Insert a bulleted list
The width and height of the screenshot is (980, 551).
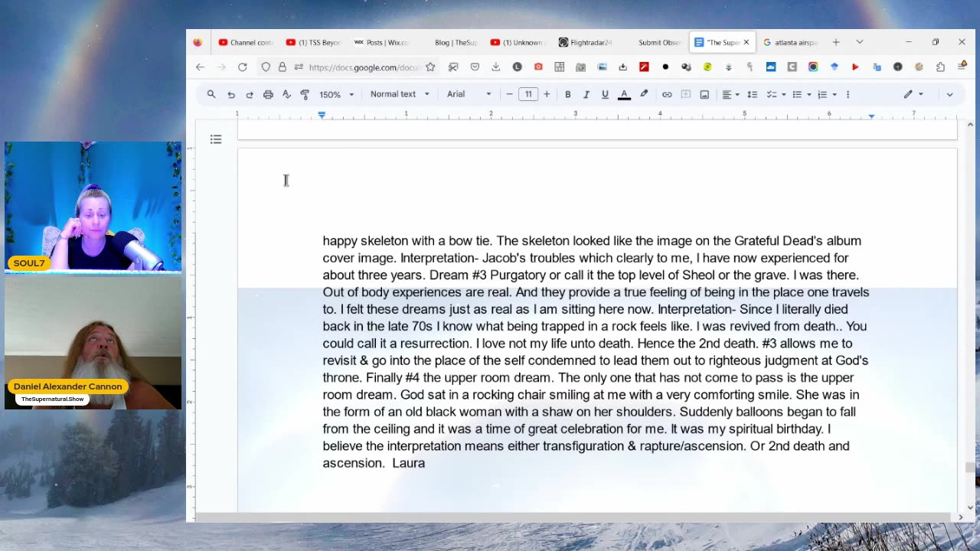[x=797, y=94]
